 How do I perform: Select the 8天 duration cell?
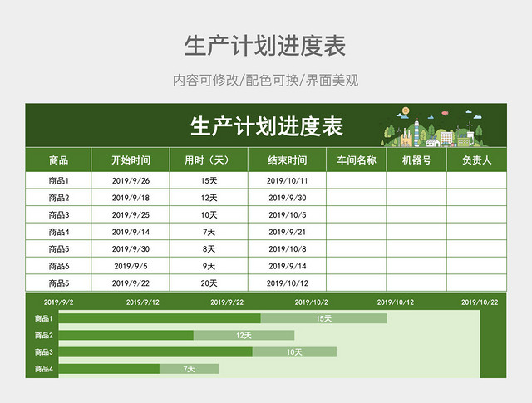[x=209, y=248]
